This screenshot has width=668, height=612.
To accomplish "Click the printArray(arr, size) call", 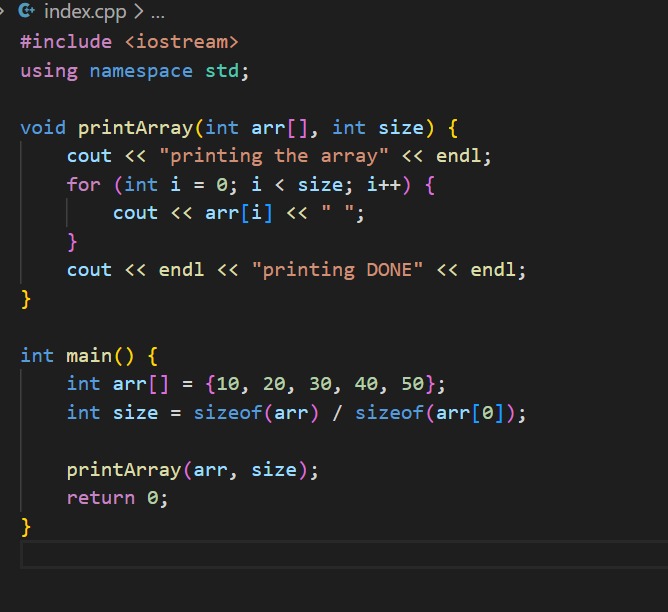I will 187,470.
